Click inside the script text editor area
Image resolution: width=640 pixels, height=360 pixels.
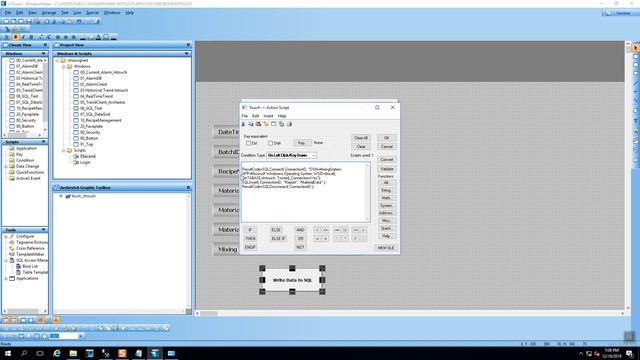305,192
